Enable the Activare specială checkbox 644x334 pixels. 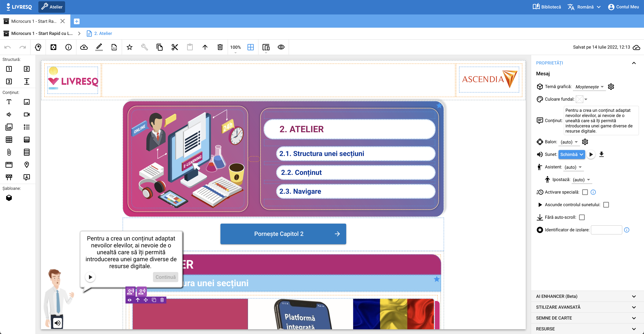(x=585, y=192)
